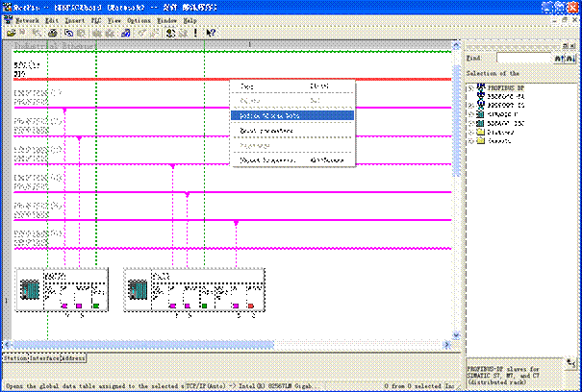Switch to the Station tab
582x392 pixels.
(13, 357)
